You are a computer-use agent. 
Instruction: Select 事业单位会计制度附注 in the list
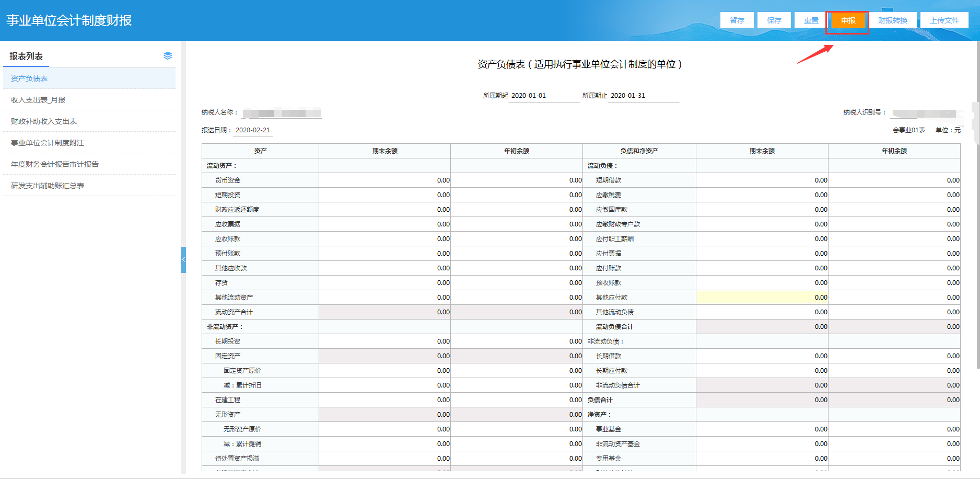pyautogui.click(x=48, y=143)
